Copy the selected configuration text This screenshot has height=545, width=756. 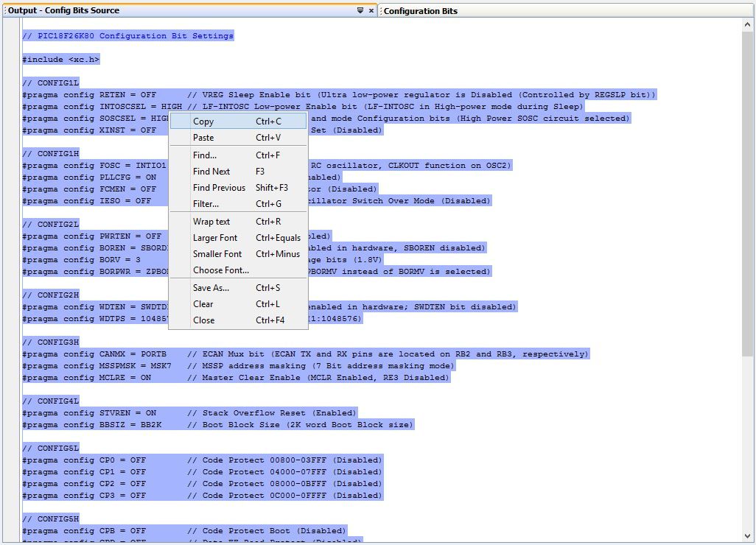(x=203, y=121)
